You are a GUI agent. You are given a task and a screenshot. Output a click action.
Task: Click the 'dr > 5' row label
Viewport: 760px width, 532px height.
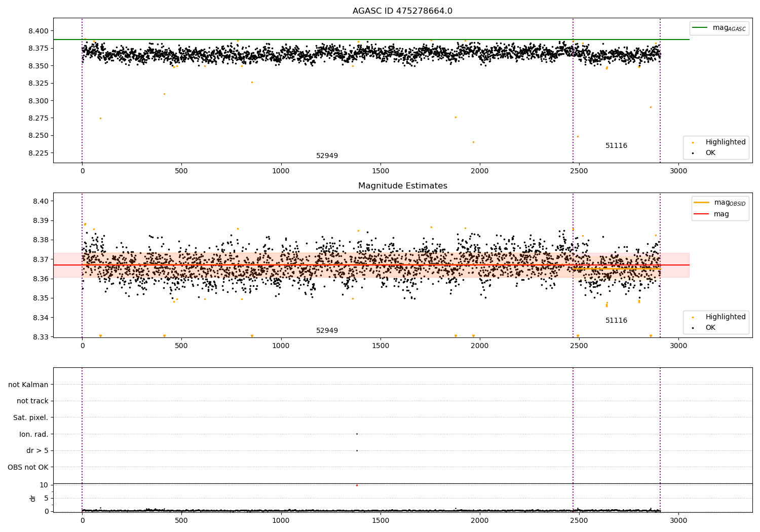point(37,451)
